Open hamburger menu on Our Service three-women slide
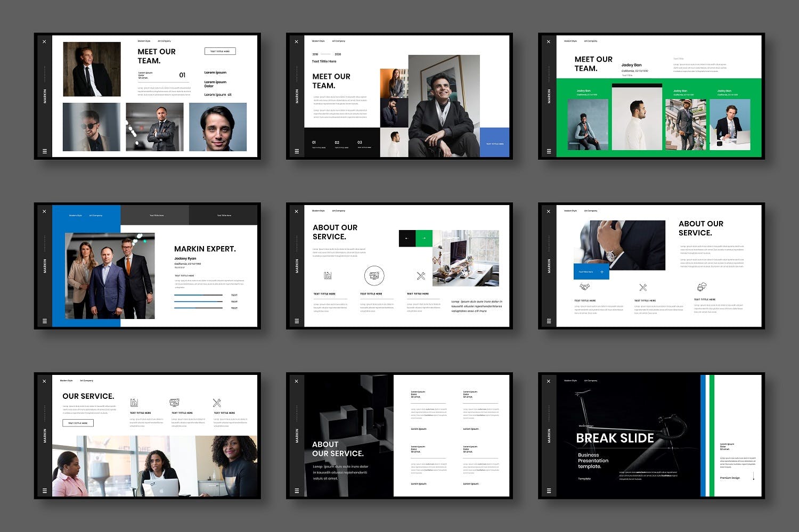The height and width of the screenshot is (532, 799). [x=44, y=491]
